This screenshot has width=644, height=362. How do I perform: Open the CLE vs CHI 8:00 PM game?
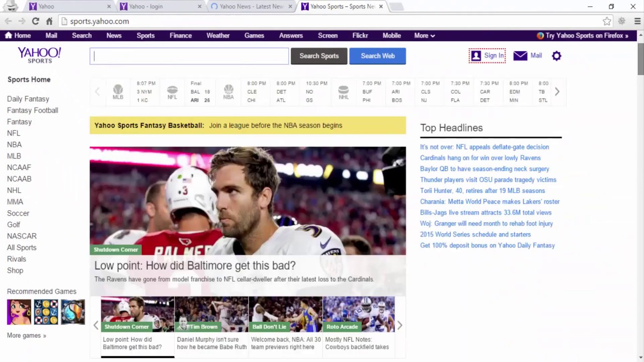(x=256, y=92)
